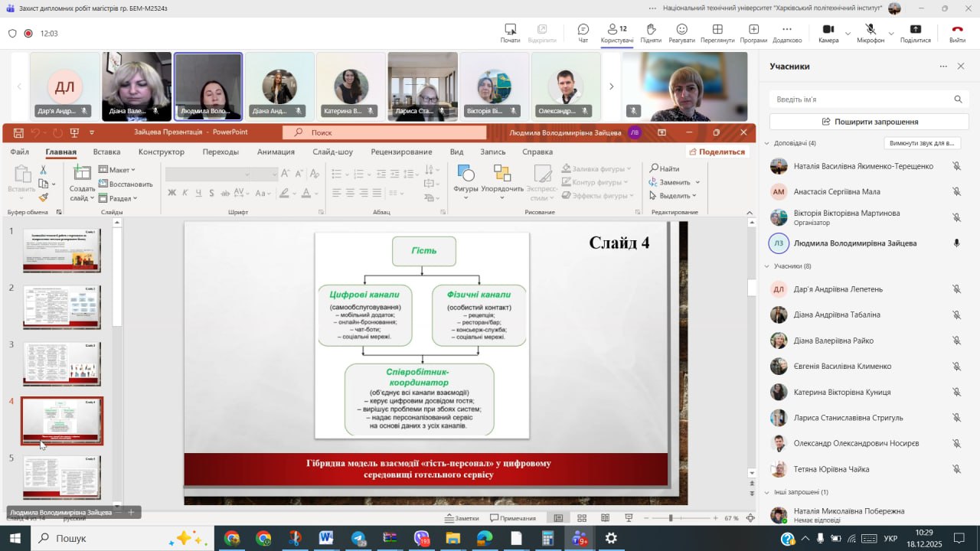This screenshot has width=980, height=551.
Task: Click the Создать слайд icon
Action: point(82,173)
